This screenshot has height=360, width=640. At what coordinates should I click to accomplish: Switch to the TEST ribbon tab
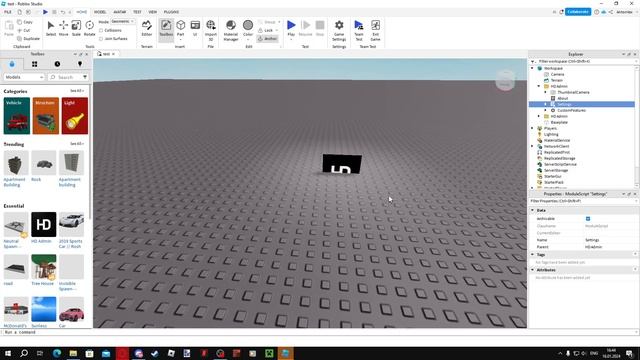click(x=137, y=12)
